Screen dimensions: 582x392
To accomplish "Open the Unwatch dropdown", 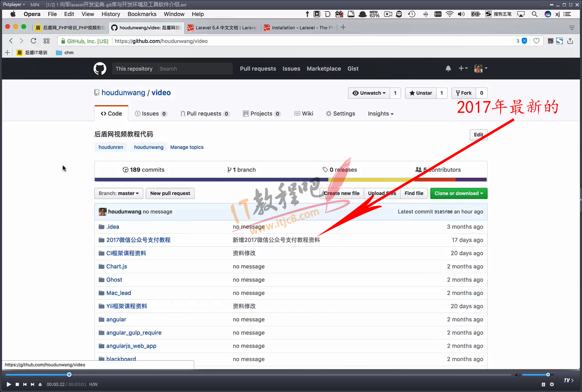I will pyautogui.click(x=369, y=93).
